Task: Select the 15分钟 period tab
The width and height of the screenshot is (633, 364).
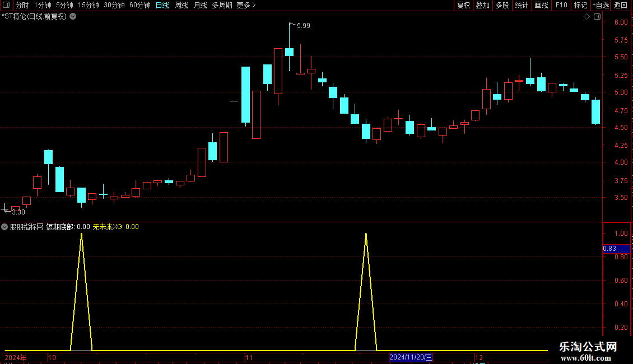Action: pos(89,5)
